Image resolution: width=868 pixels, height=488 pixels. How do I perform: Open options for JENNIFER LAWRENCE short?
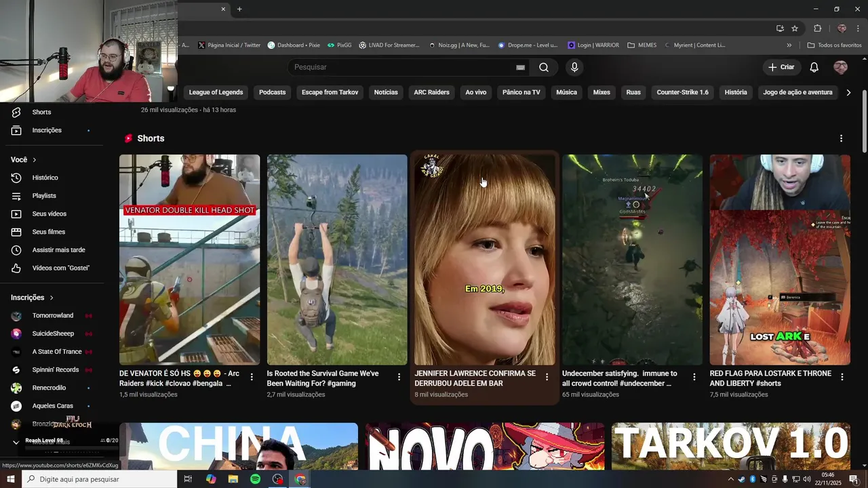pos(547,377)
